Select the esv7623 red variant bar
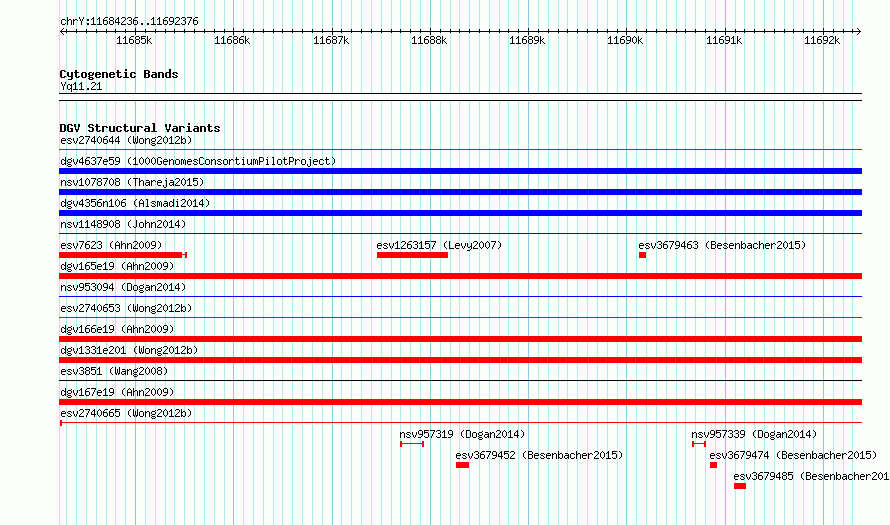Image resolution: width=890 pixels, height=525 pixels. (123, 255)
